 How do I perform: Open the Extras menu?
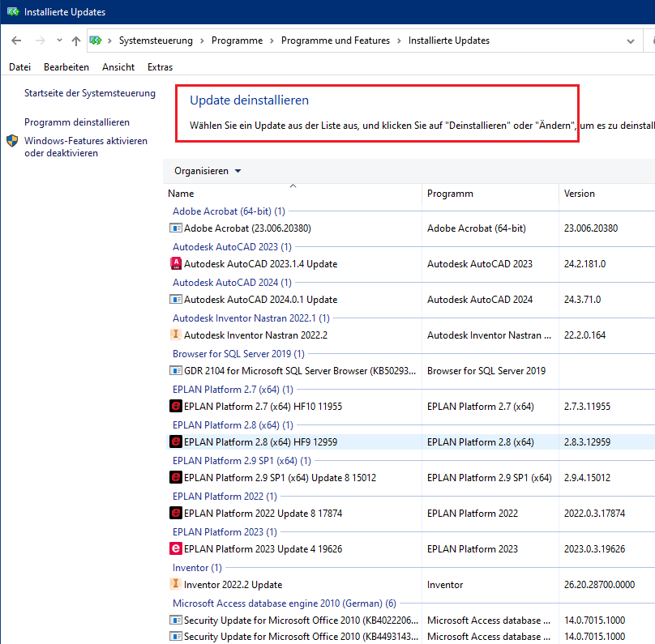(x=160, y=67)
